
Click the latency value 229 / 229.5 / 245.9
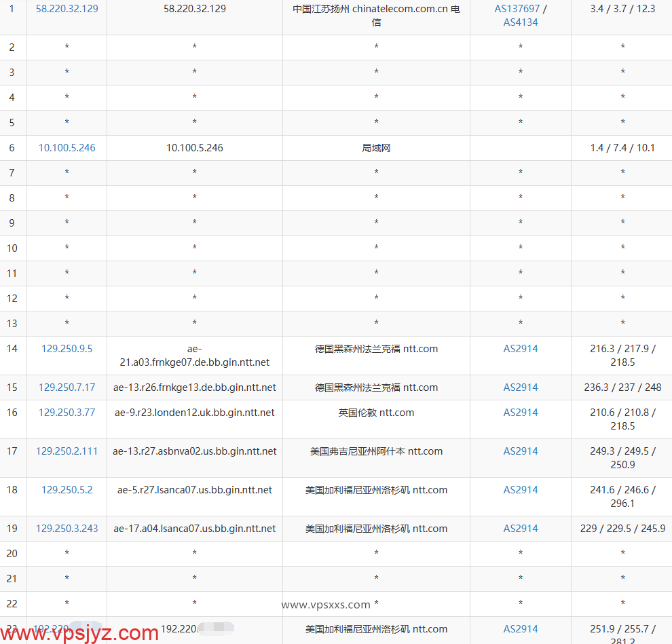pyautogui.click(x=622, y=529)
